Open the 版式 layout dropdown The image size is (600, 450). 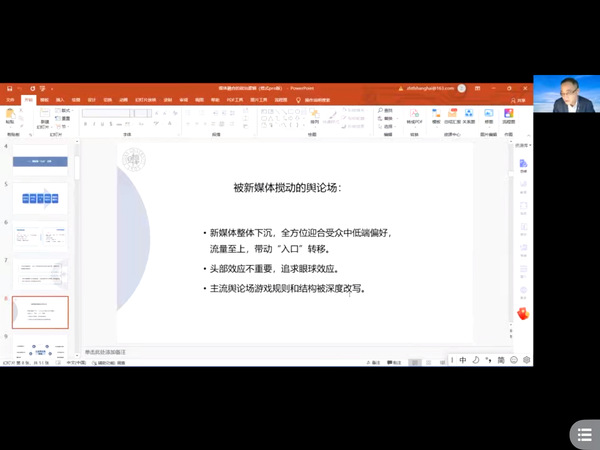pyautogui.click(x=64, y=110)
